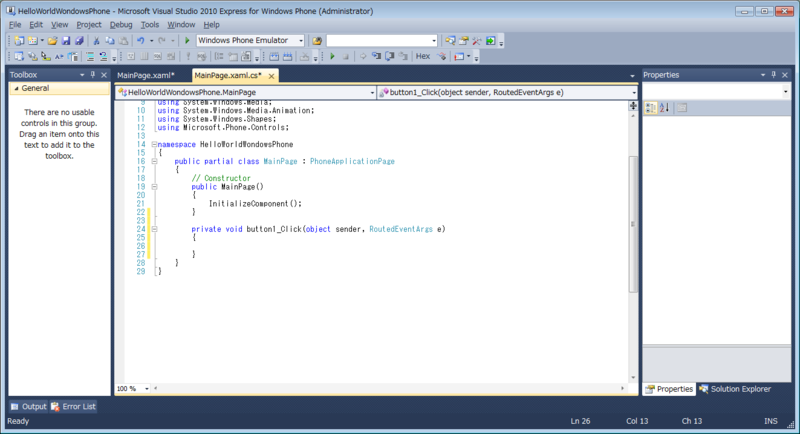Switch Properties to Alphabetical sort

(664, 108)
